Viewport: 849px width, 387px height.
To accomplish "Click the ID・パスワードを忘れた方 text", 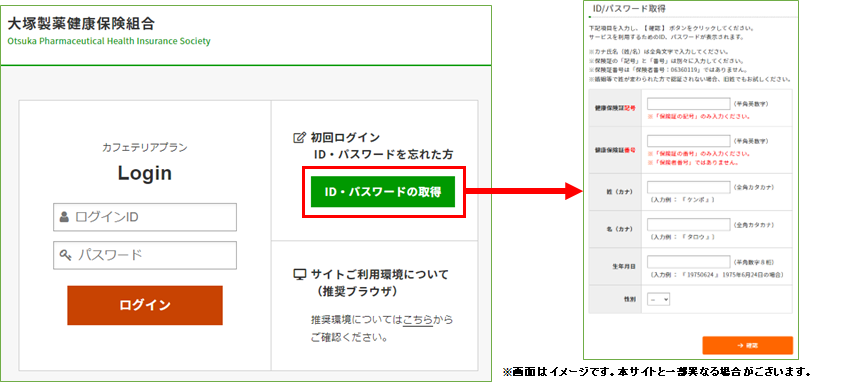I will click(x=383, y=155).
